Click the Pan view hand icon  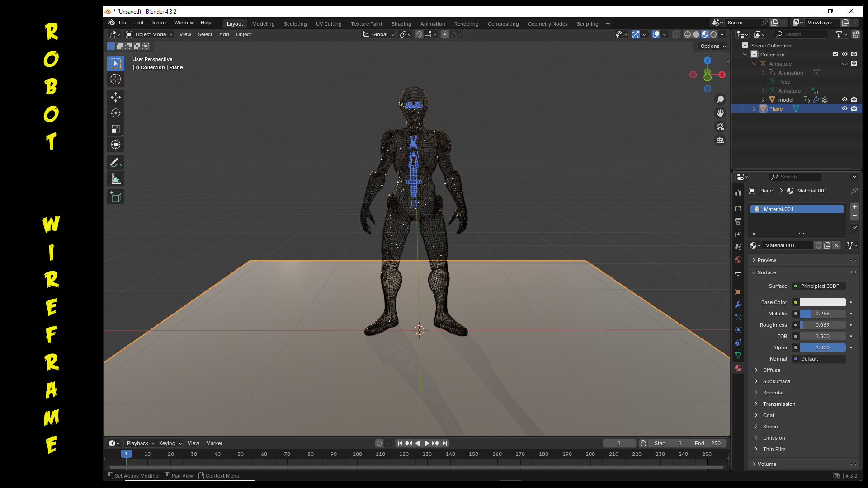click(720, 113)
